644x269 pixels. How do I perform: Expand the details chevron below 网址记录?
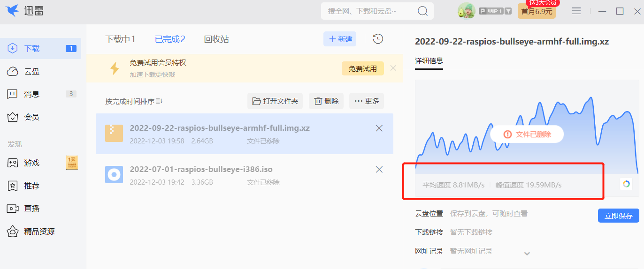pos(527,254)
